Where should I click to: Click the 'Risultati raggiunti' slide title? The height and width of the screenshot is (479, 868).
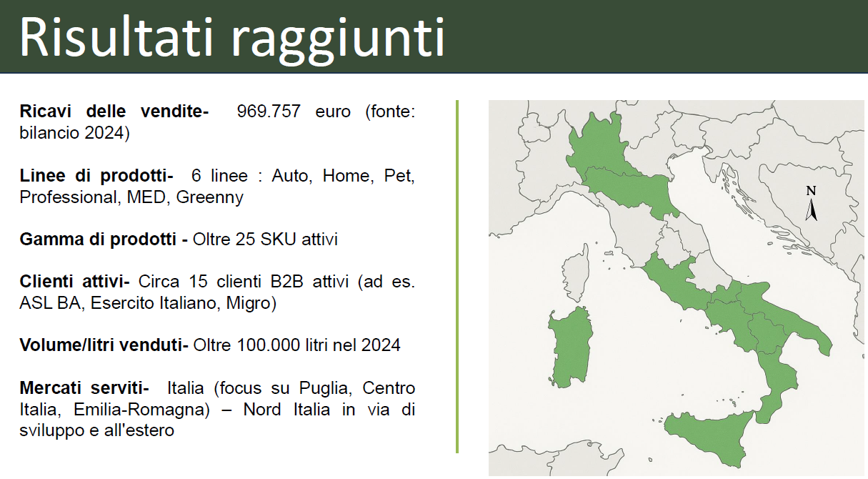(232, 36)
